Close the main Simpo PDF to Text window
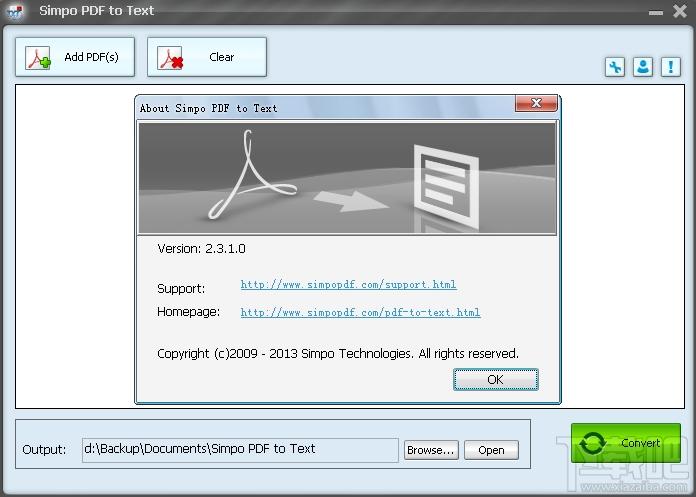696x497 pixels. pyautogui.click(x=680, y=11)
